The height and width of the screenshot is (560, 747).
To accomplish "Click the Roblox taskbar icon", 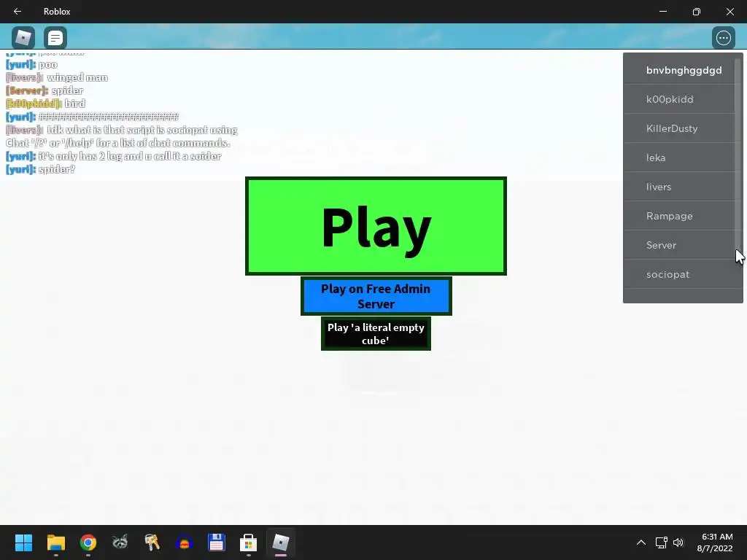I will tap(281, 542).
